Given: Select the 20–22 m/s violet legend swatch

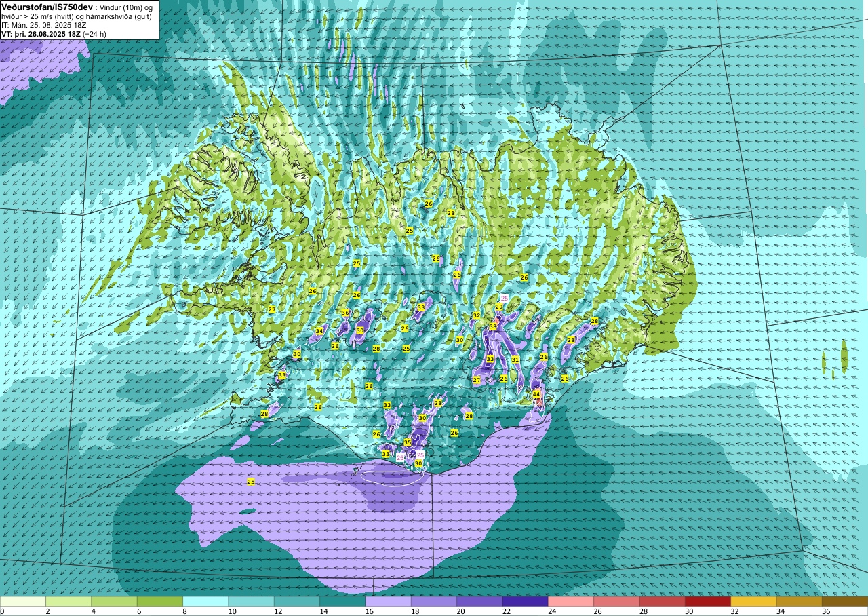Looking at the screenshot, I should tap(479, 601).
